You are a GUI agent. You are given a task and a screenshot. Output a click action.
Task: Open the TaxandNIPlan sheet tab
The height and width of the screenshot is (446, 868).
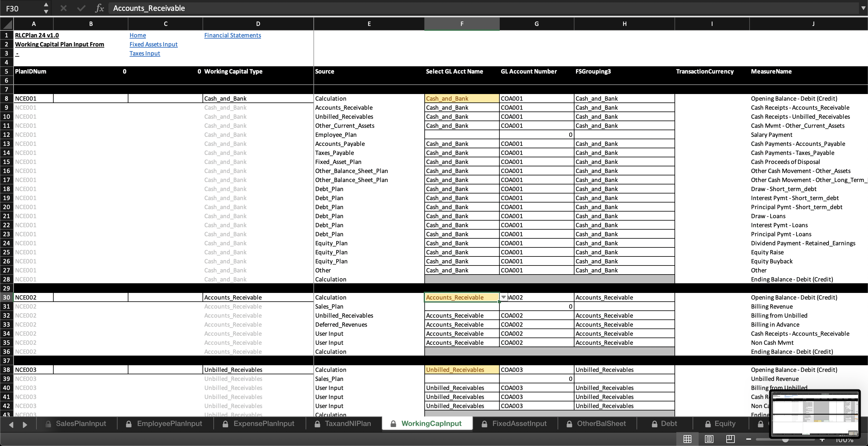click(344, 423)
